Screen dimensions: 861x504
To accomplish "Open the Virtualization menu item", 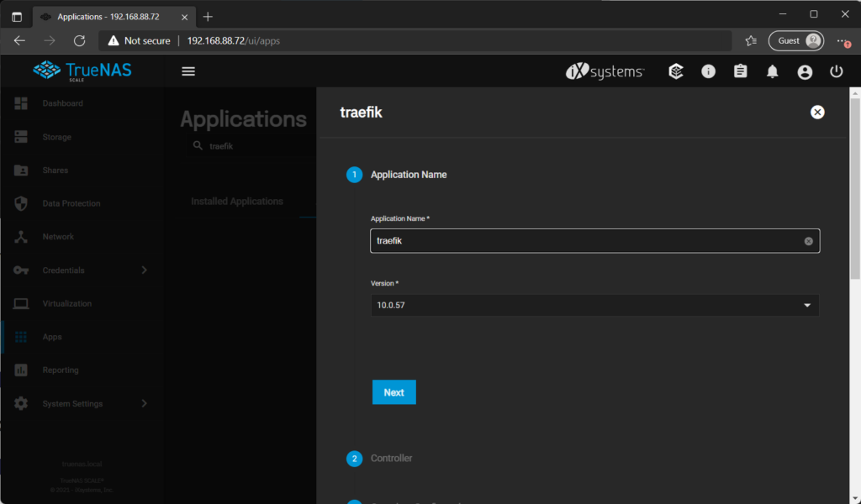I will (67, 304).
